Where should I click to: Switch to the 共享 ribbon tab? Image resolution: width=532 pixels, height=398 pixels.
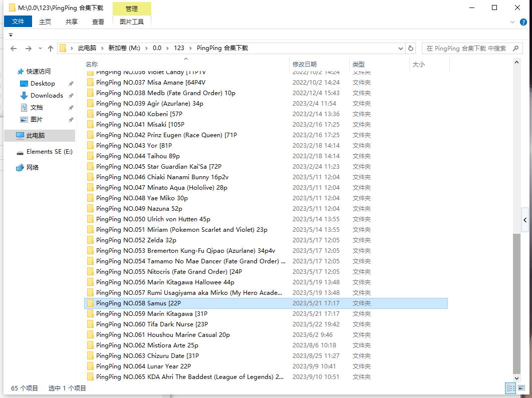pyautogui.click(x=71, y=22)
